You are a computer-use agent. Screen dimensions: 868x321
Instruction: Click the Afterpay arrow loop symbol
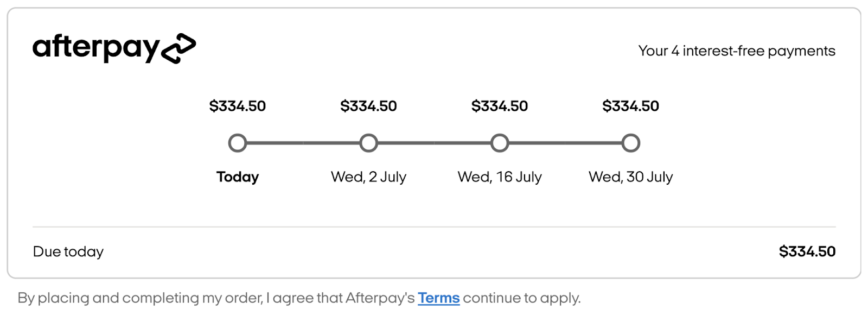coord(177,48)
